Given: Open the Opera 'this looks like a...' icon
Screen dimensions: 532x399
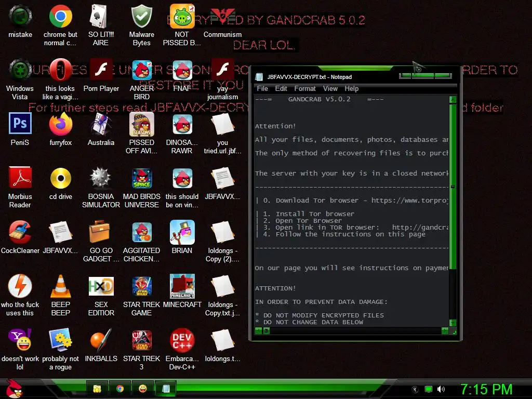Looking at the screenshot, I should [x=60, y=70].
